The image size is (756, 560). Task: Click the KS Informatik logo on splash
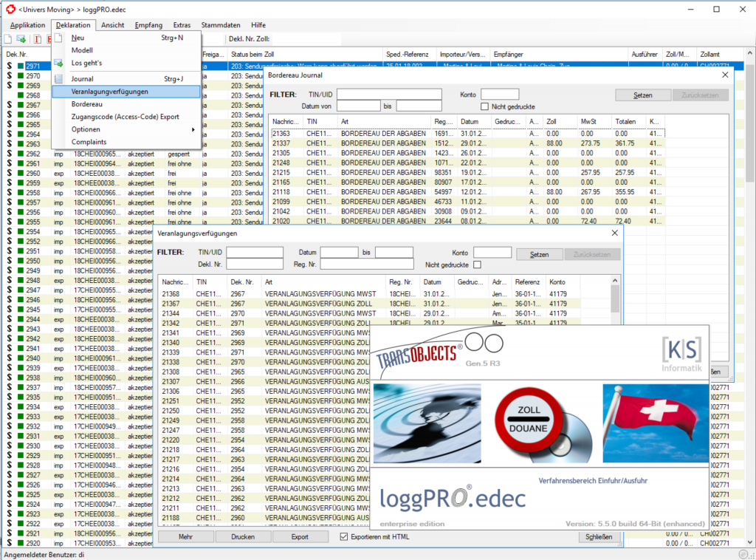(681, 355)
